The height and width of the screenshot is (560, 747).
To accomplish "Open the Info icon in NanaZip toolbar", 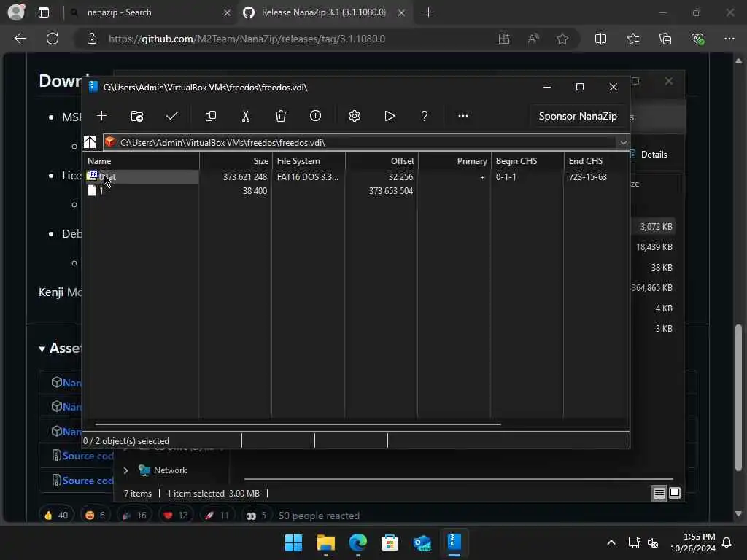I will [x=315, y=116].
